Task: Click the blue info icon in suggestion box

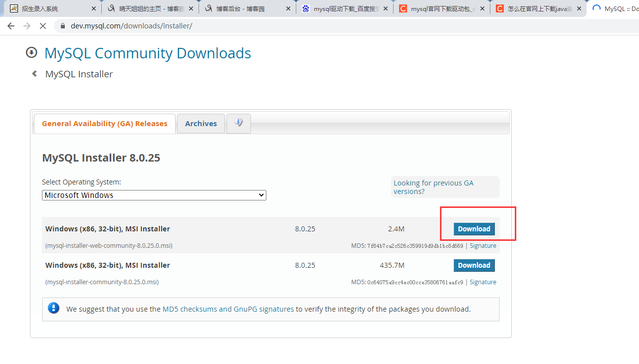Action: pos(53,308)
